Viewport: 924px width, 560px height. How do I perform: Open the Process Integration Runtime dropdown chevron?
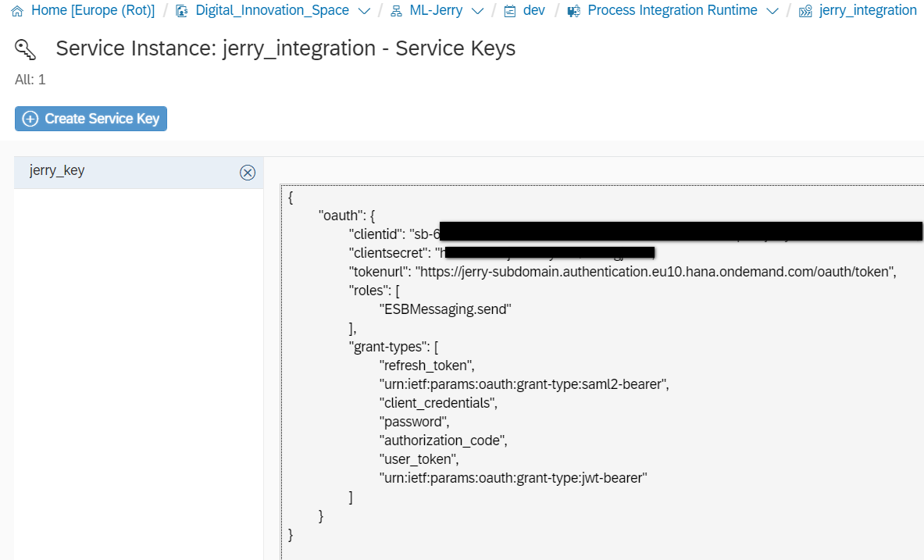[772, 11]
